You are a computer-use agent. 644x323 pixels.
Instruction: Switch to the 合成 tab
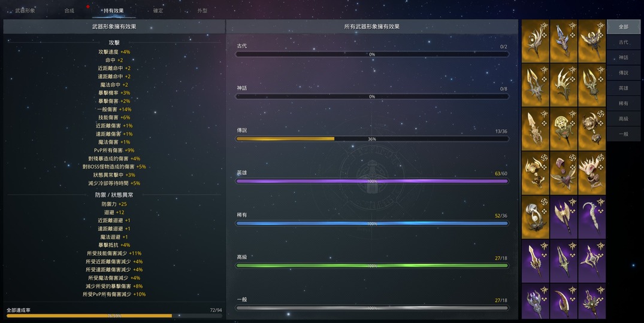coord(69,11)
